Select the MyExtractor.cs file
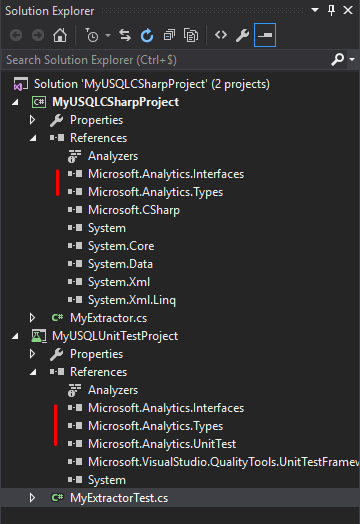 tap(108, 318)
